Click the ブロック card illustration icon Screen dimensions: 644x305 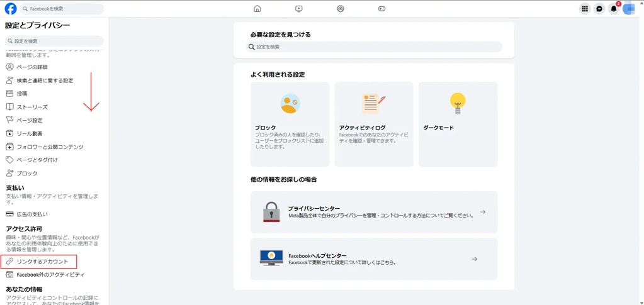pos(290,103)
